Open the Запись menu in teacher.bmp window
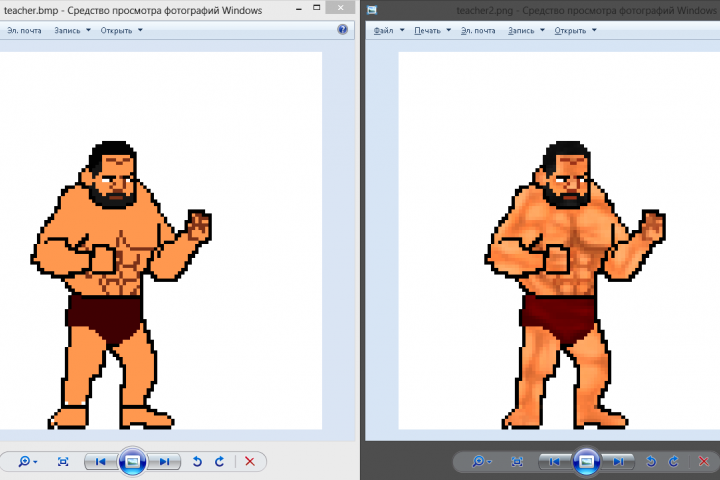 (67, 30)
